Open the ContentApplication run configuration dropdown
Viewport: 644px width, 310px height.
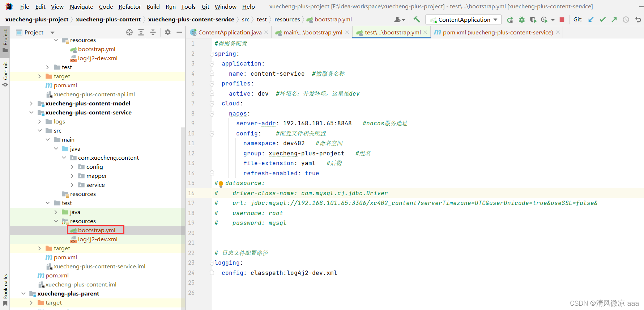tap(464, 20)
